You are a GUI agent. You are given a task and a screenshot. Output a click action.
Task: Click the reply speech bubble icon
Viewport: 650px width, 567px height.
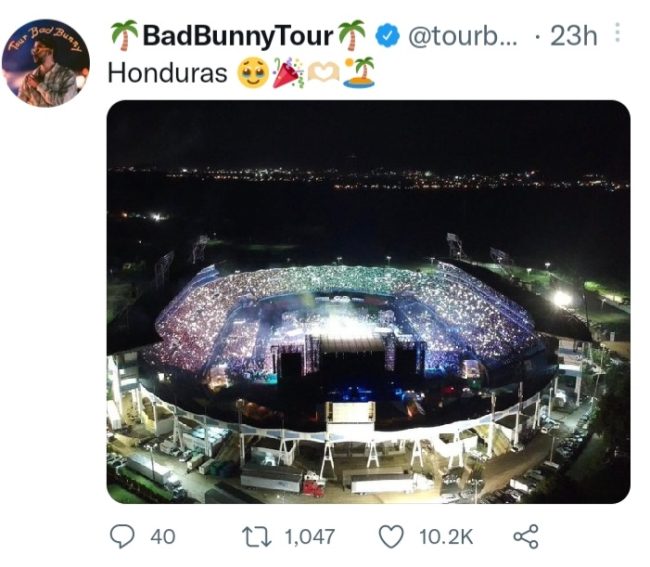click(121, 537)
